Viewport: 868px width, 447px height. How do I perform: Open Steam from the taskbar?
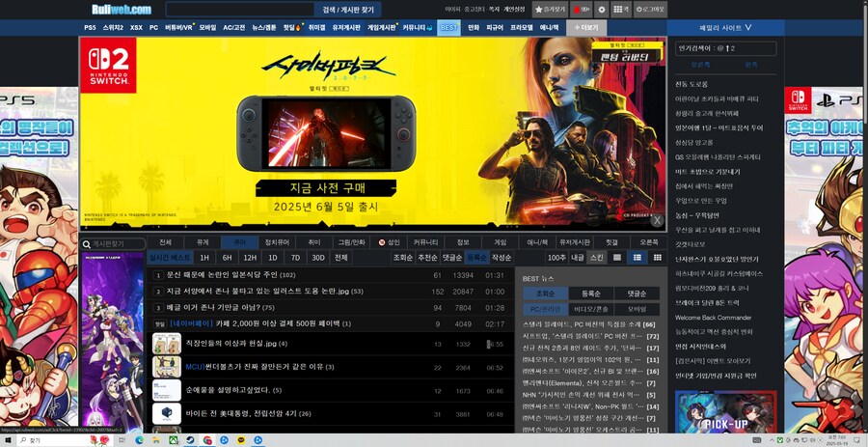click(x=190, y=440)
